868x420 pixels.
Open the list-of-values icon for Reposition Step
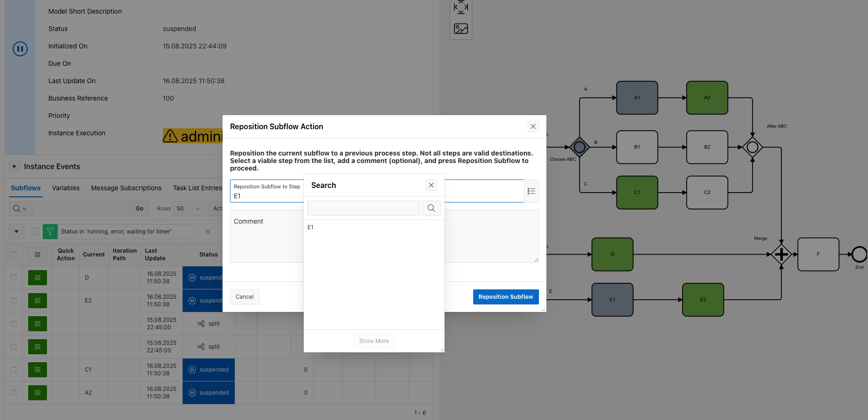coord(531,191)
